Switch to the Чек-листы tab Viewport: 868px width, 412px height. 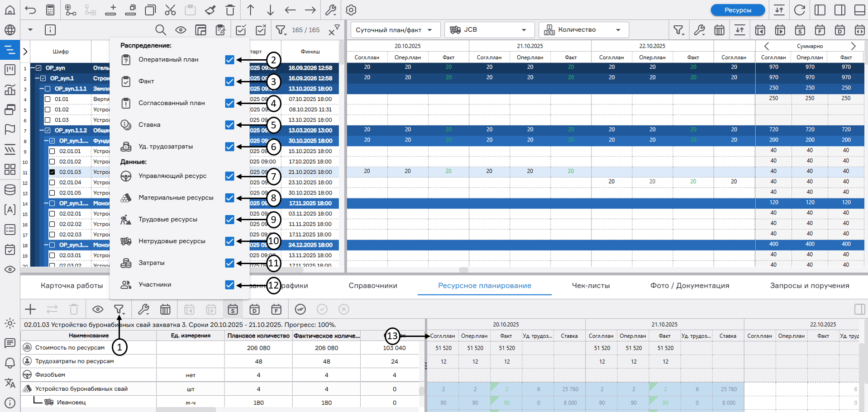pyautogui.click(x=591, y=286)
